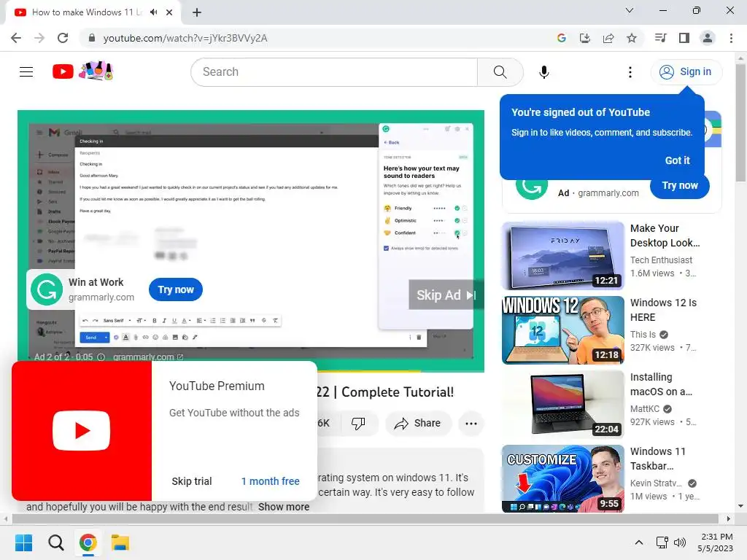Expand description with Show more
This screenshot has height=560, width=747.
284,507
